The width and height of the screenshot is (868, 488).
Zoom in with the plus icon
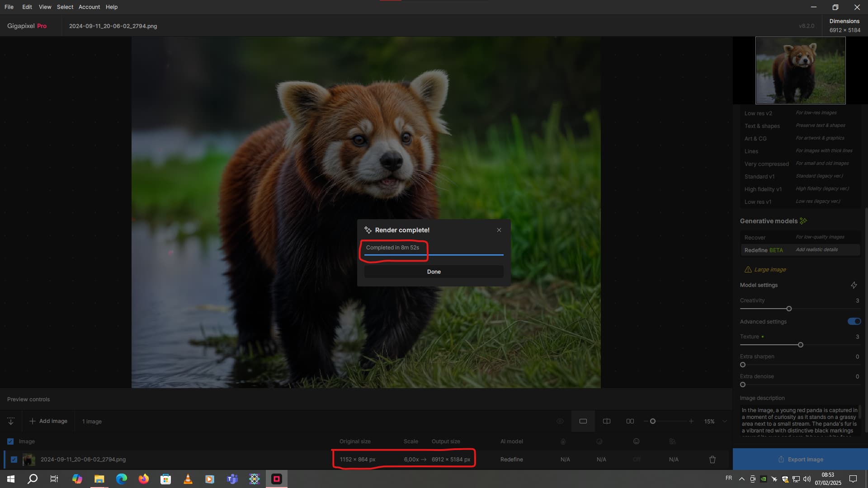[x=691, y=421]
